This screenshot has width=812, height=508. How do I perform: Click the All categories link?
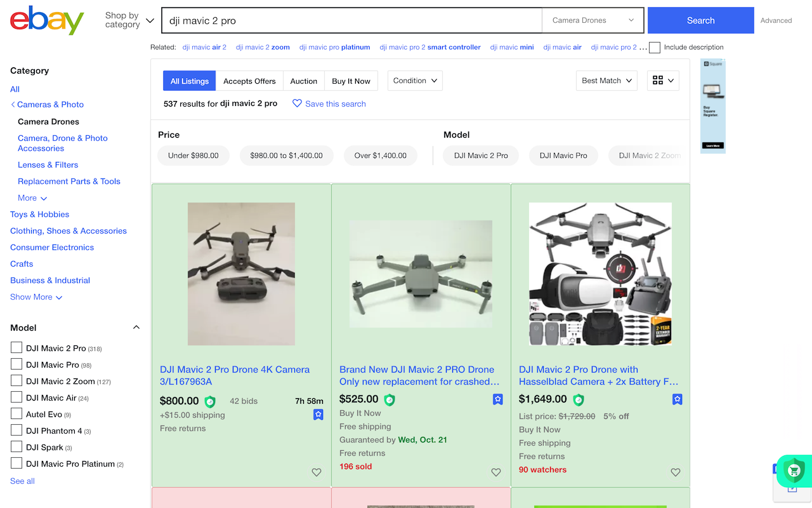tap(15, 90)
